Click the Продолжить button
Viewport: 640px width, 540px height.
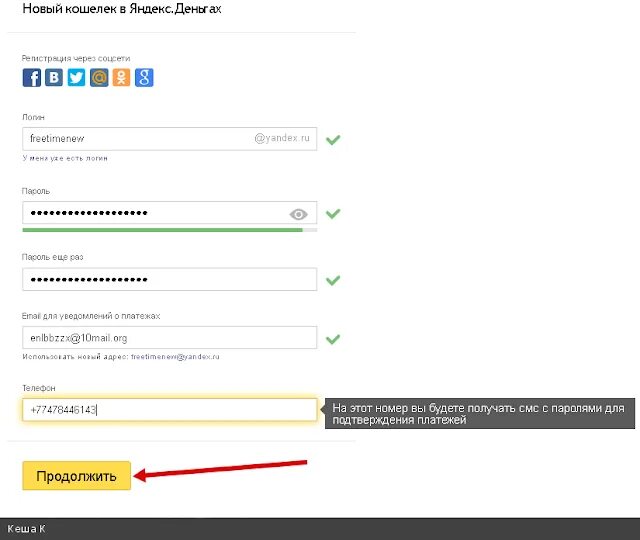tap(76, 476)
